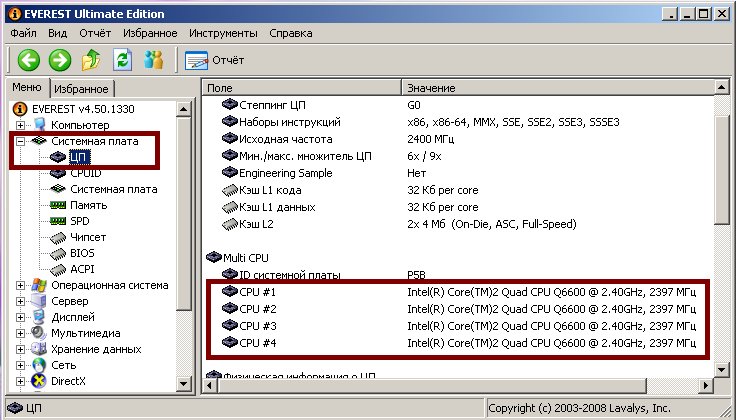The image size is (736, 420).
Task: Click the Refresh toolbar icon
Action: pos(123,60)
